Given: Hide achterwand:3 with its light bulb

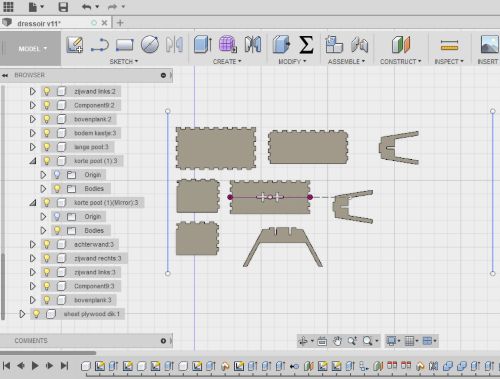Looking at the screenshot, I should pos(47,244).
